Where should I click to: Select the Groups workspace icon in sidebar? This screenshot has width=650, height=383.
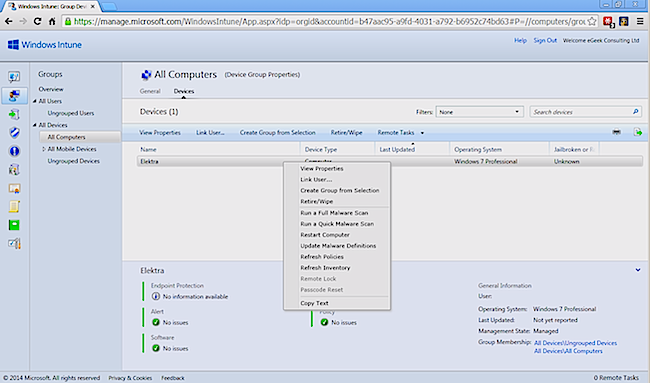(x=14, y=95)
